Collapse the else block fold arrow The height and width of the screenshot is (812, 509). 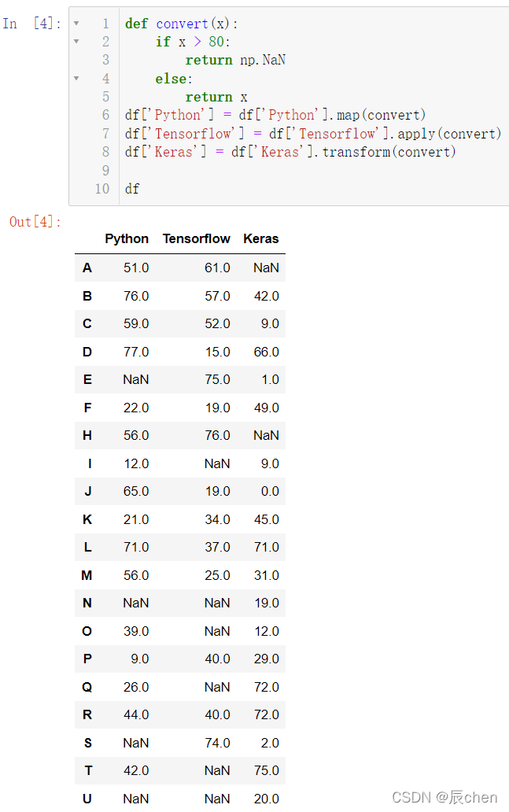pyautogui.click(x=76, y=79)
